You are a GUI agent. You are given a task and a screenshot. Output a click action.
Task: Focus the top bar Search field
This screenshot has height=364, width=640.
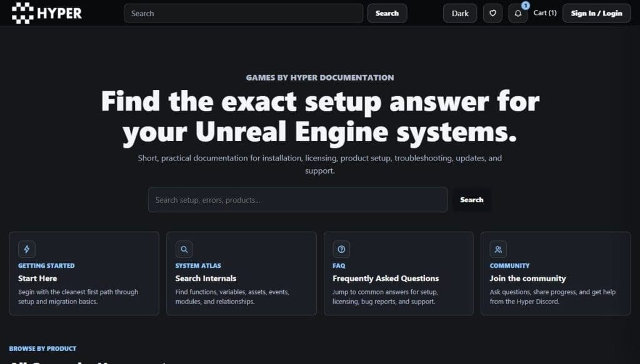coord(243,13)
